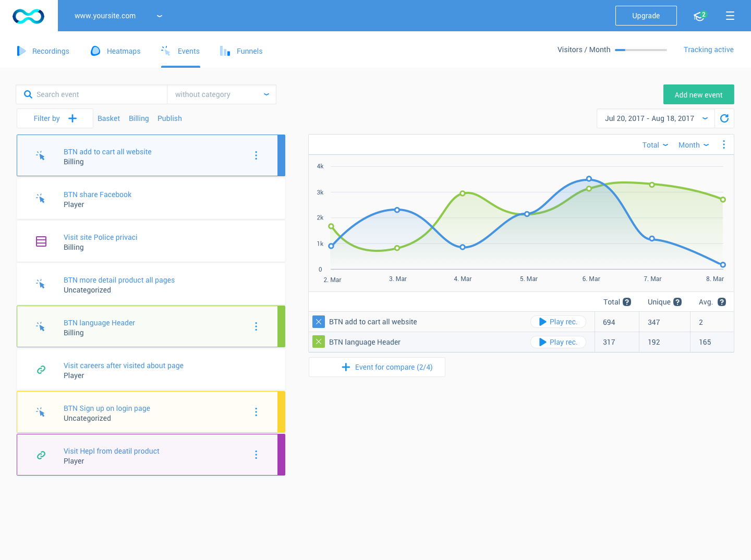Open the date range Jul 20 - Aug 18 dropdown
The image size is (751, 560).
(x=656, y=118)
